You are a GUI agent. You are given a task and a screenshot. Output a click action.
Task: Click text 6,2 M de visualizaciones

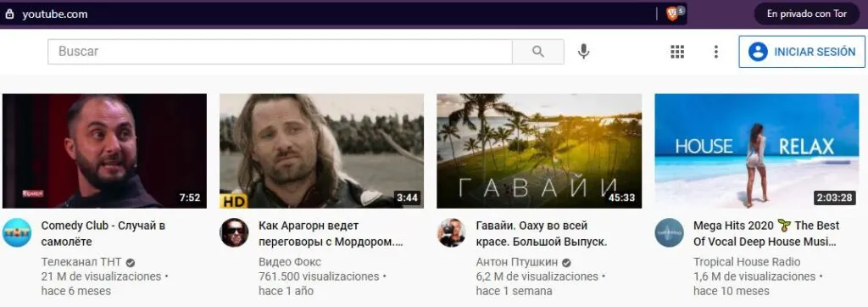(537, 276)
